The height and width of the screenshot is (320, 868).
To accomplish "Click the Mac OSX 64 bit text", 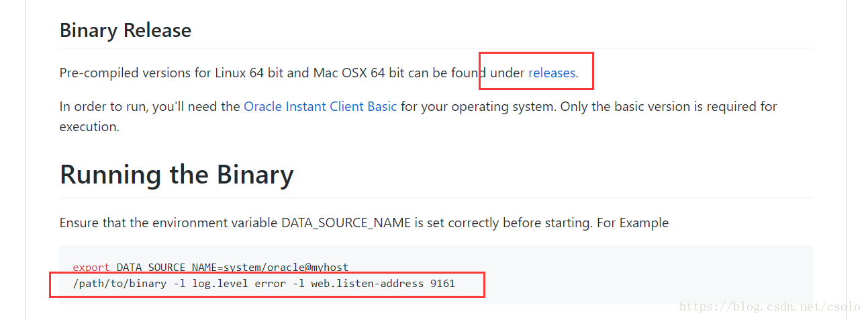I will (x=358, y=73).
